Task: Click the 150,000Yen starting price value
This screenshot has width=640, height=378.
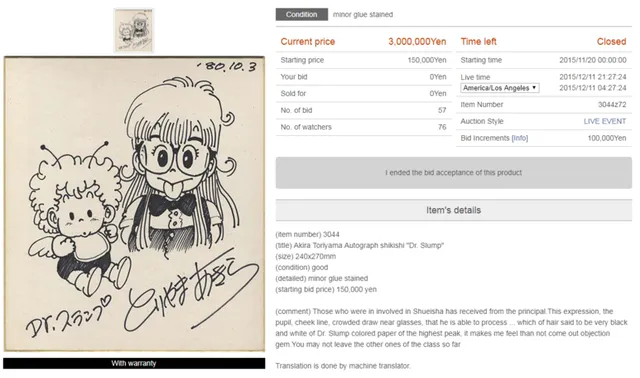Action: click(x=427, y=60)
